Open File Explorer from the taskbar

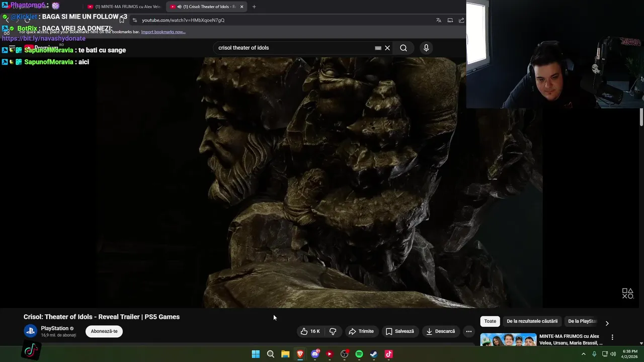(285, 354)
